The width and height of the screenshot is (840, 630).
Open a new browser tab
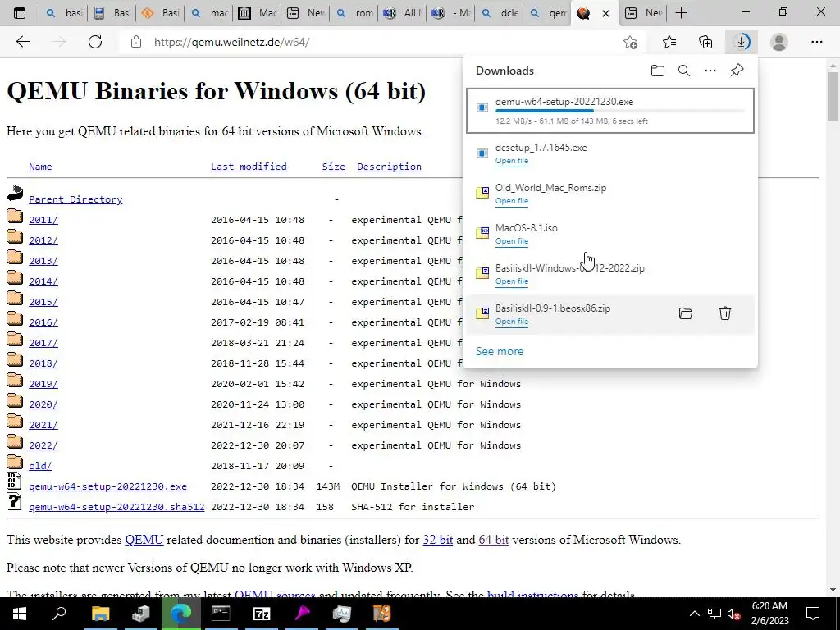pos(681,13)
